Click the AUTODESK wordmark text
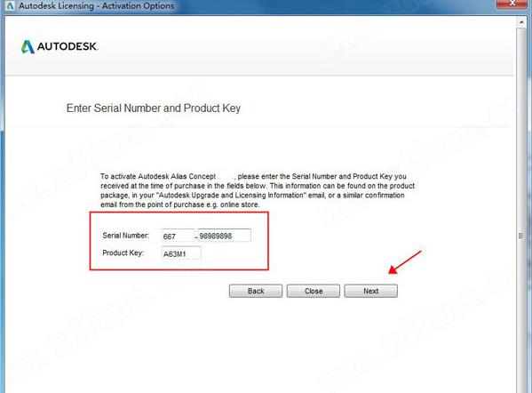The width and height of the screenshot is (532, 393). click(x=67, y=46)
